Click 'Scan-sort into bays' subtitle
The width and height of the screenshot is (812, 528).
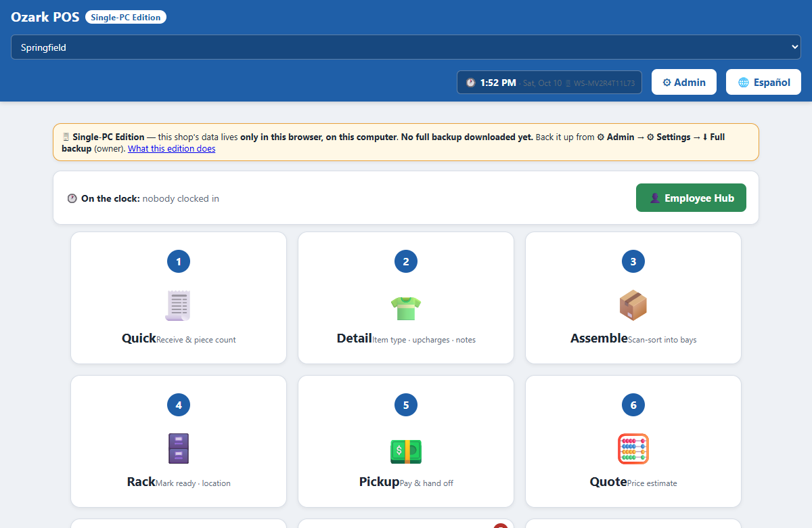pyautogui.click(x=662, y=340)
